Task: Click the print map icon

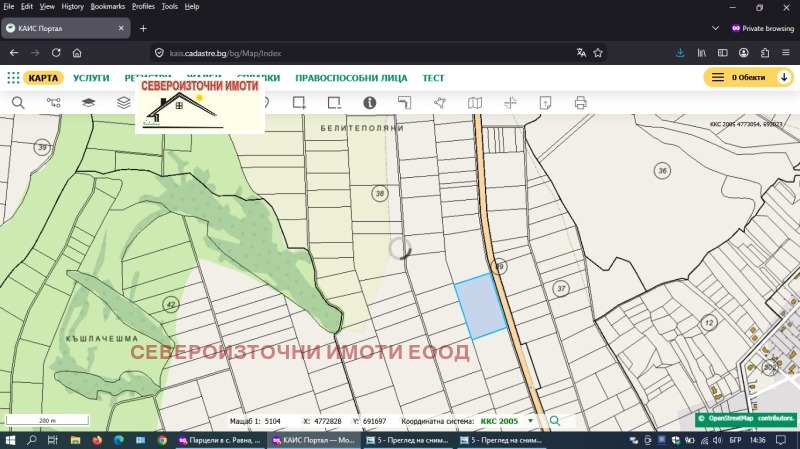Action: pos(580,103)
